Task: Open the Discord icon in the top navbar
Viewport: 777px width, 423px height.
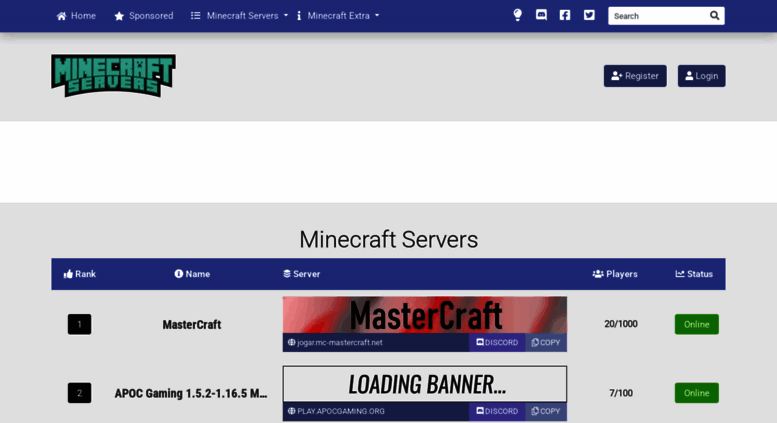Action: [x=541, y=15]
